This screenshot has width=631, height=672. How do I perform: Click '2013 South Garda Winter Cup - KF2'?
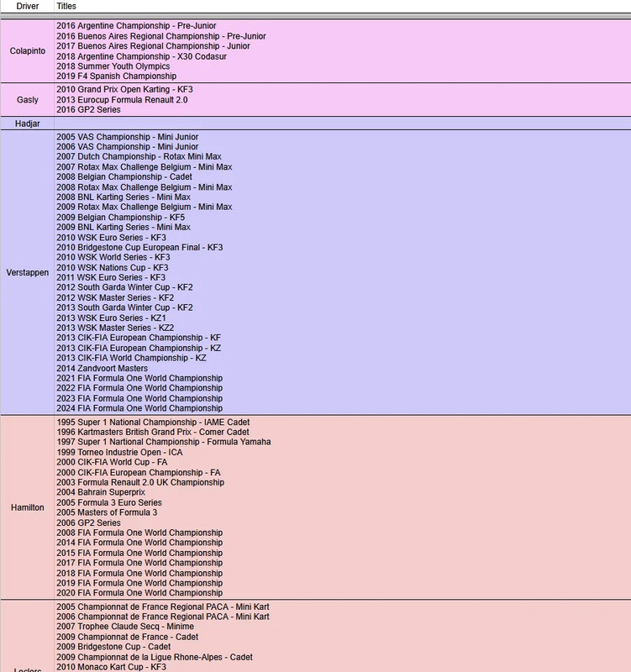pos(124,307)
